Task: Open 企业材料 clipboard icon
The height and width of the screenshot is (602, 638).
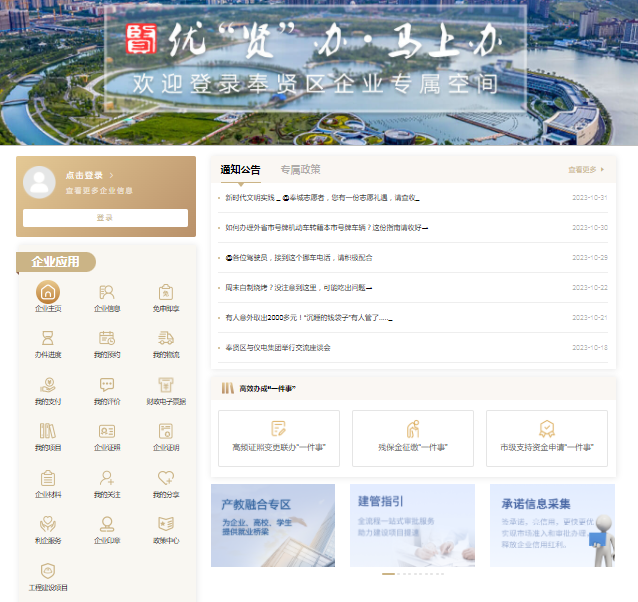Action: coord(48,478)
